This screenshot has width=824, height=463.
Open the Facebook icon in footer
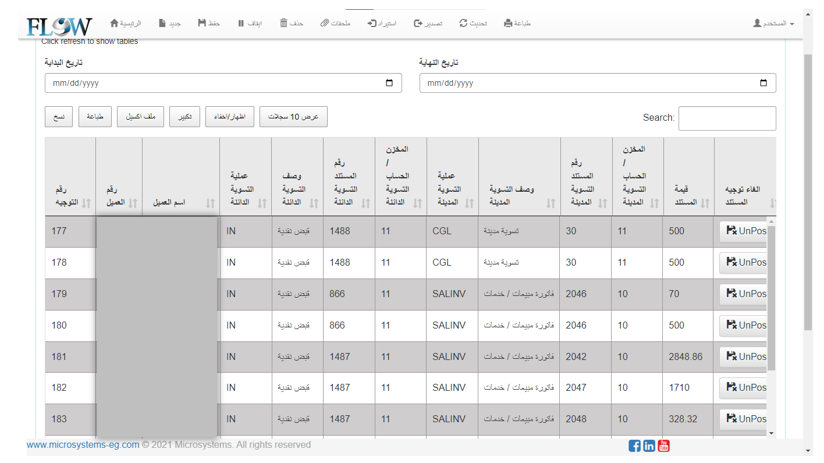[x=634, y=446]
